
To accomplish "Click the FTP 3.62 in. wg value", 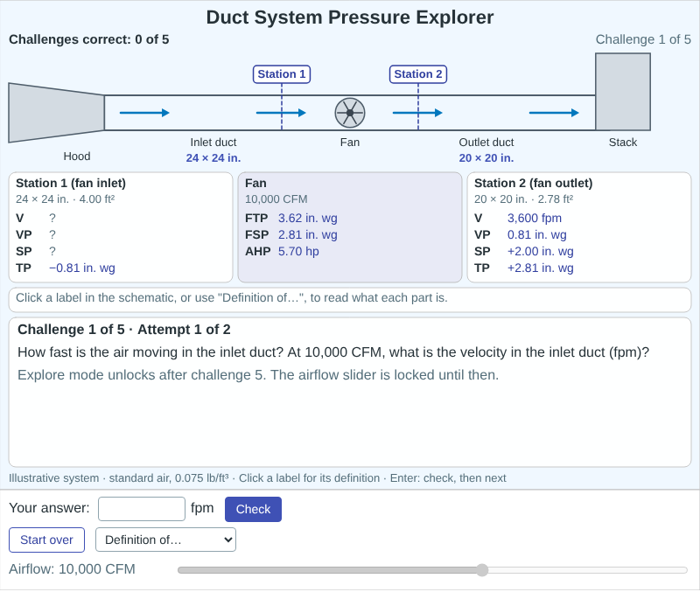I will (308, 218).
